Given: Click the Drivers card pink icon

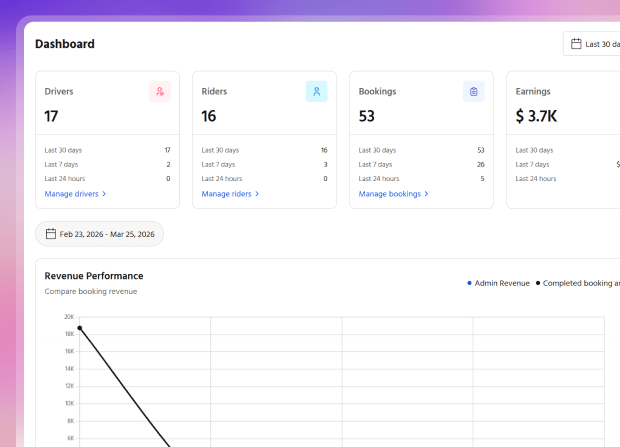Looking at the screenshot, I should (x=160, y=91).
